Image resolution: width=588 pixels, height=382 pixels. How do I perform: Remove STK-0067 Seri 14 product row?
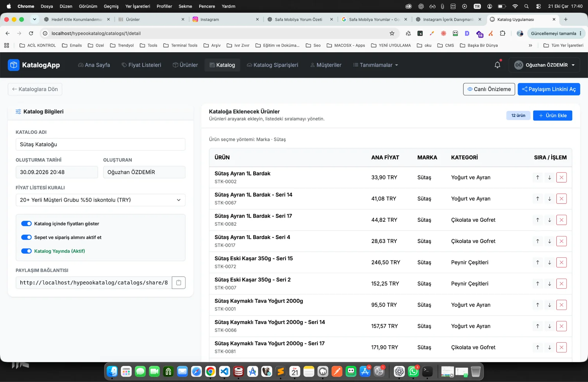(562, 199)
